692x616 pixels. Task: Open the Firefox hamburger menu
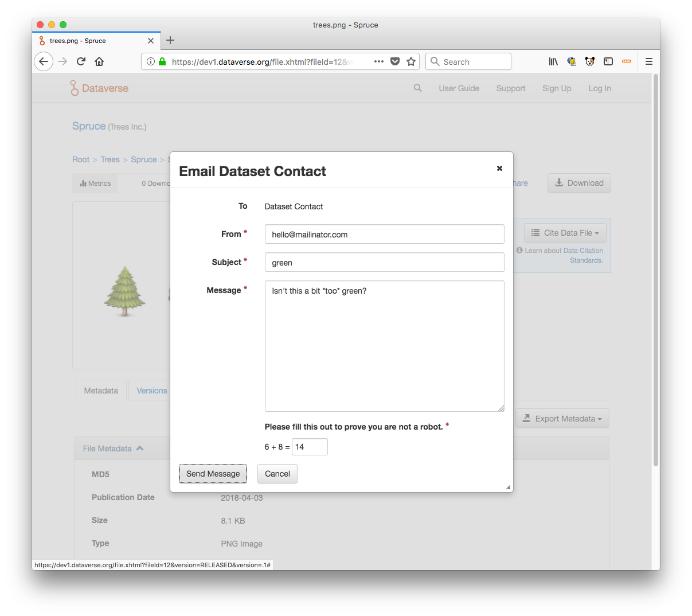coord(649,61)
